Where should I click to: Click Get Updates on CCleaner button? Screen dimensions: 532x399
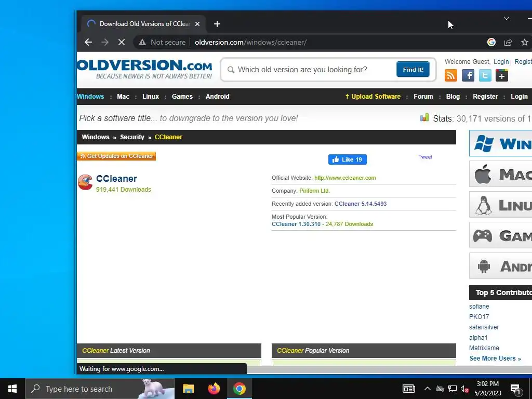(116, 156)
